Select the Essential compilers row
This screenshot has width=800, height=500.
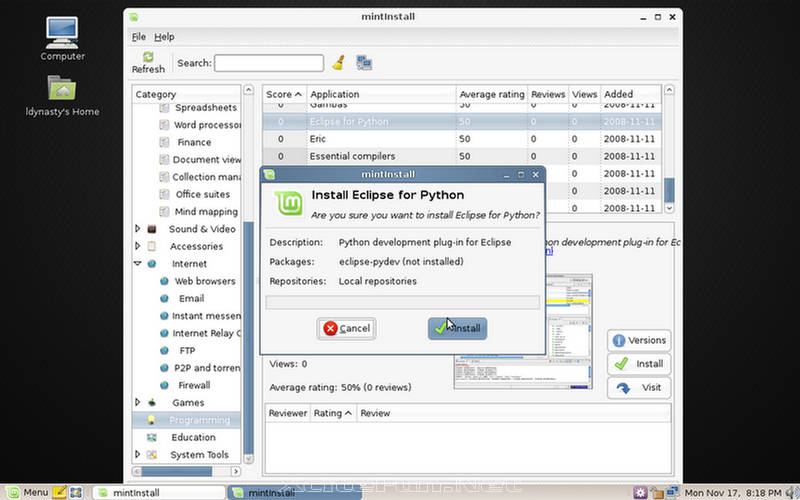point(462,156)
